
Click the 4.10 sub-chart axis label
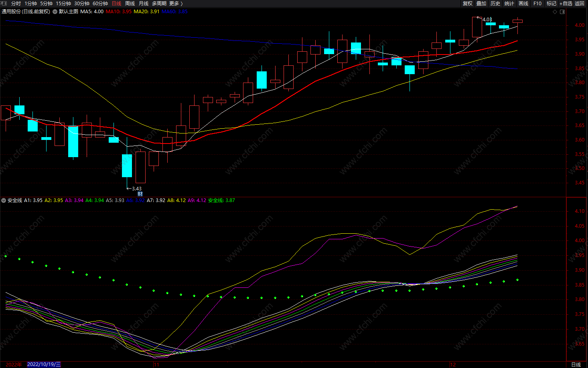tap(580, 211)
